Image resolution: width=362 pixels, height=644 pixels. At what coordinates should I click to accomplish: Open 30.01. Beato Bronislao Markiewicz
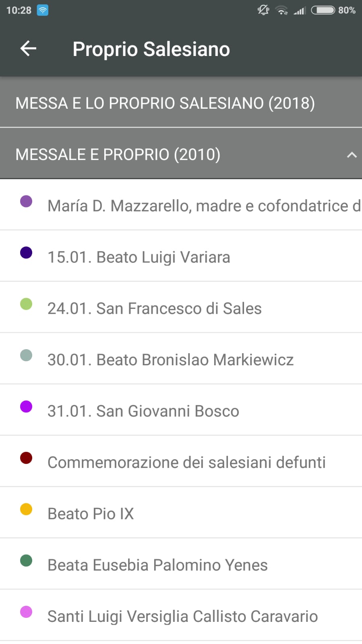[171, 360]
